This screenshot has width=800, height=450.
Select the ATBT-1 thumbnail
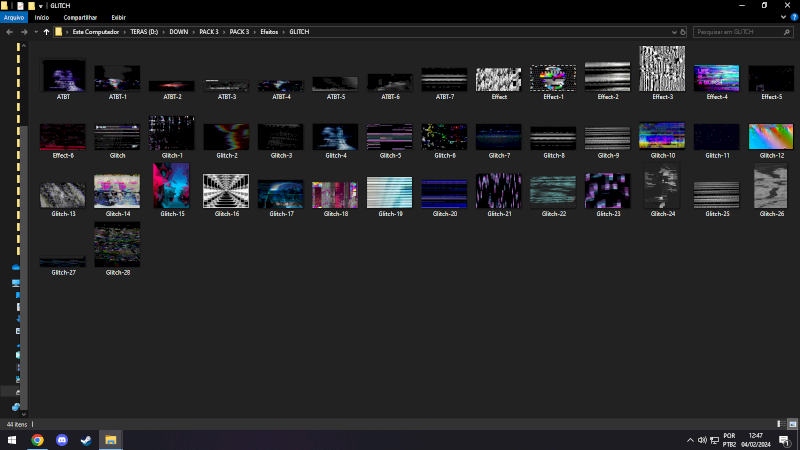(x=117, y=78)
